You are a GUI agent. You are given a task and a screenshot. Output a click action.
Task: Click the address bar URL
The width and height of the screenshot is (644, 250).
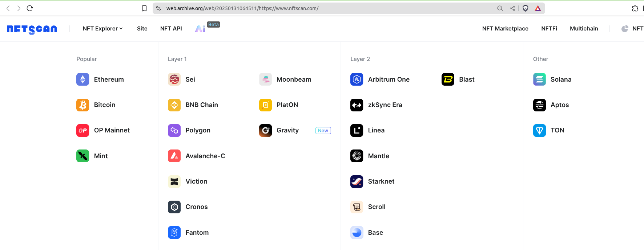click(242, 8)
